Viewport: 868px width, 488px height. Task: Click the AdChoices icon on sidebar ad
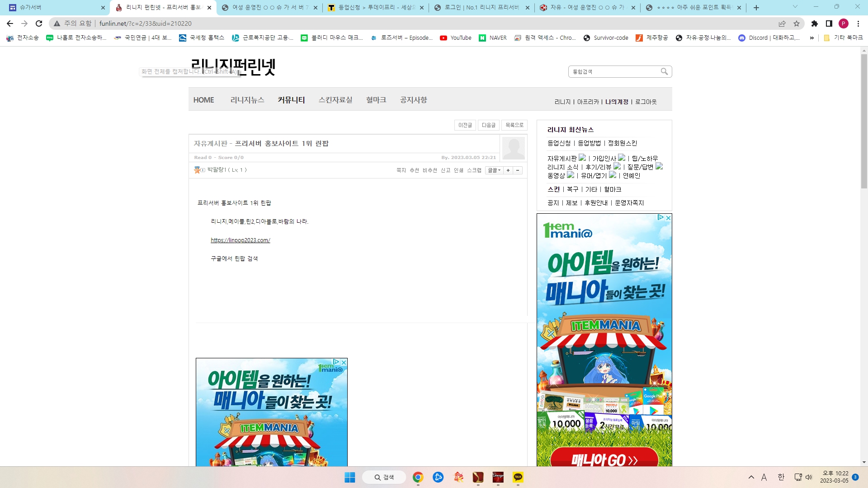pyautogui.click(x=660, y=217)
